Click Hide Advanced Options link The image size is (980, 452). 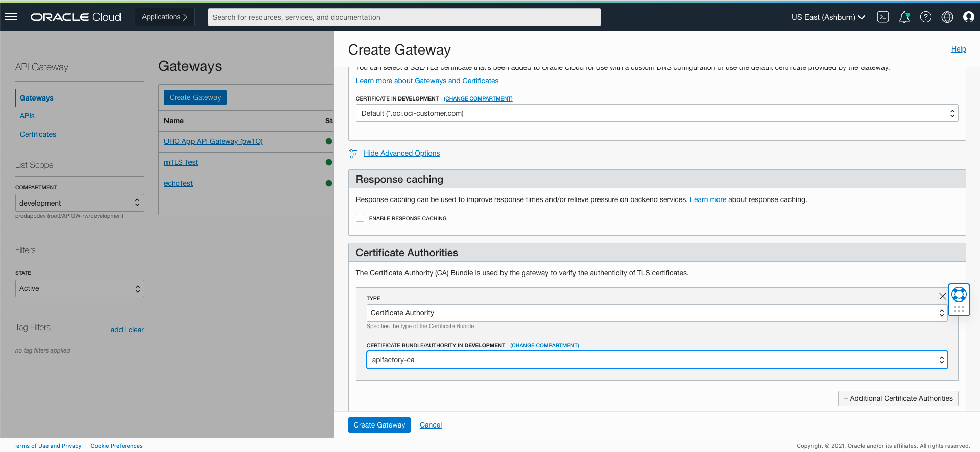401,153
